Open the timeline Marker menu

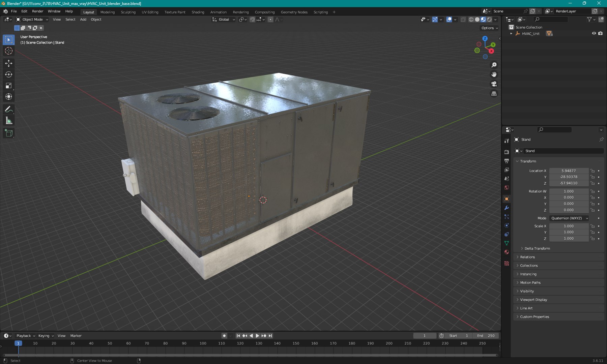coord(76,336)
